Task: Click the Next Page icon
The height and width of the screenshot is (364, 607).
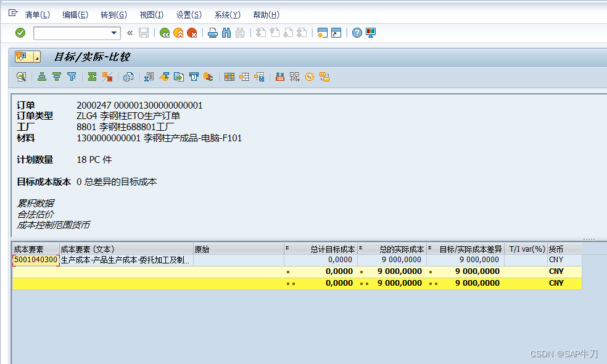Action: point(288,33)
